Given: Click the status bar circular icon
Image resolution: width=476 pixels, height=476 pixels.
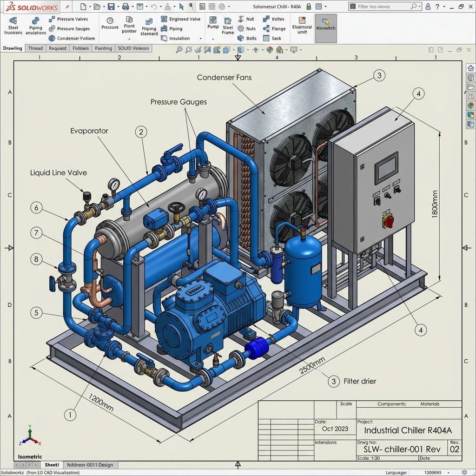Looking at the screenshot, I should click(x=464, y=472).
